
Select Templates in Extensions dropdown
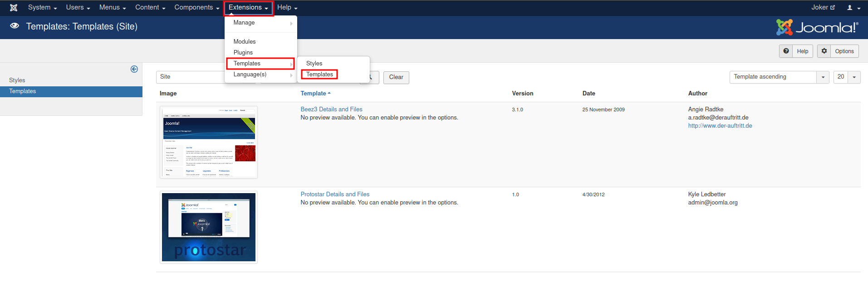pyautogui.click(x=260, y=64)
